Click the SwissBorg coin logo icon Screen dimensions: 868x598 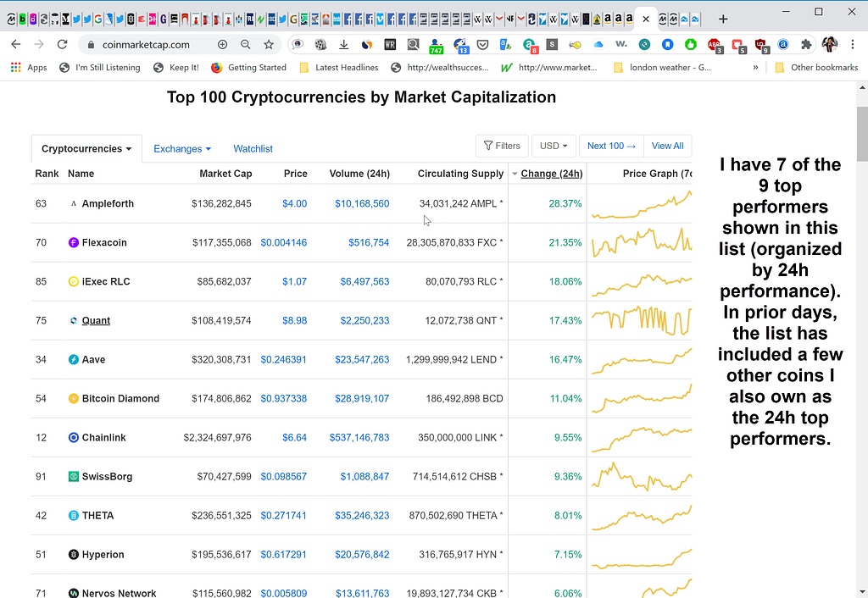(x=73, y=476)
